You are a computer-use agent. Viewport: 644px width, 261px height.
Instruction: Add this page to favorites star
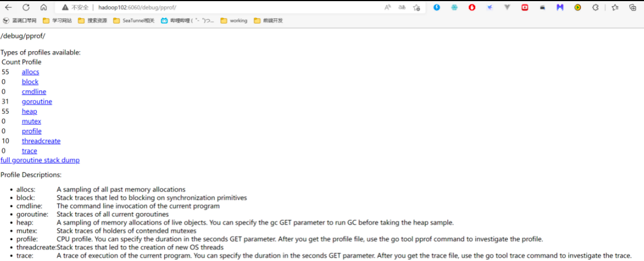point(416,7)
